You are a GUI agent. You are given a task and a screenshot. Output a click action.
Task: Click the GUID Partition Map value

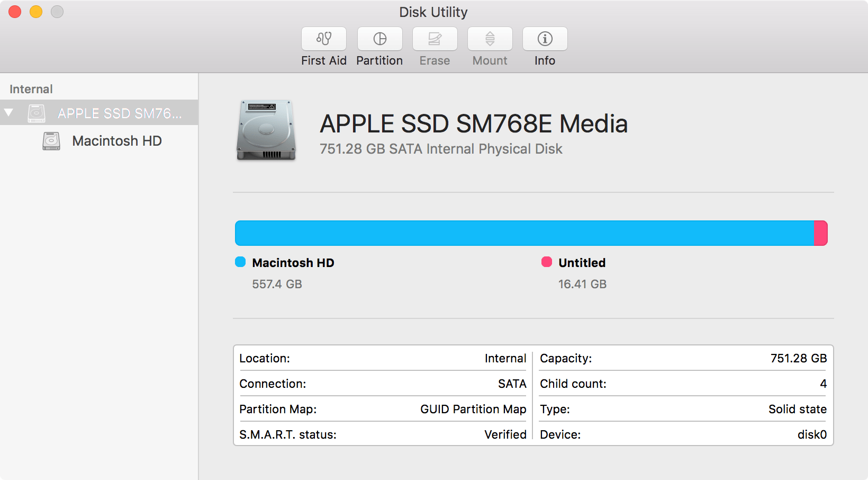[x=473, y=409]
